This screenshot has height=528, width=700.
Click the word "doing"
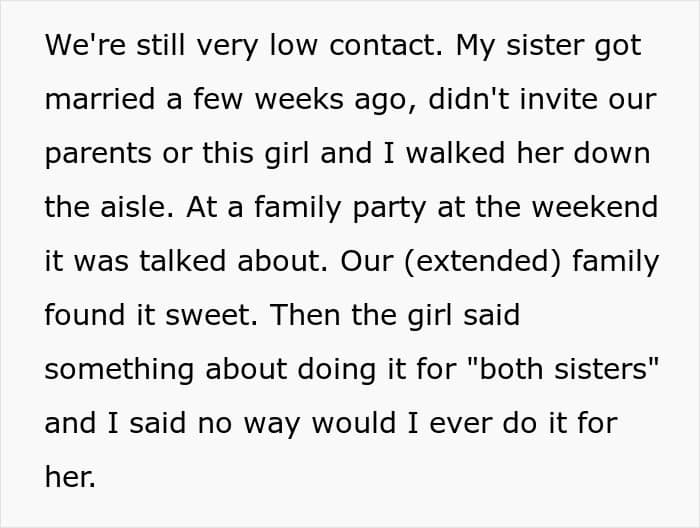337,370
